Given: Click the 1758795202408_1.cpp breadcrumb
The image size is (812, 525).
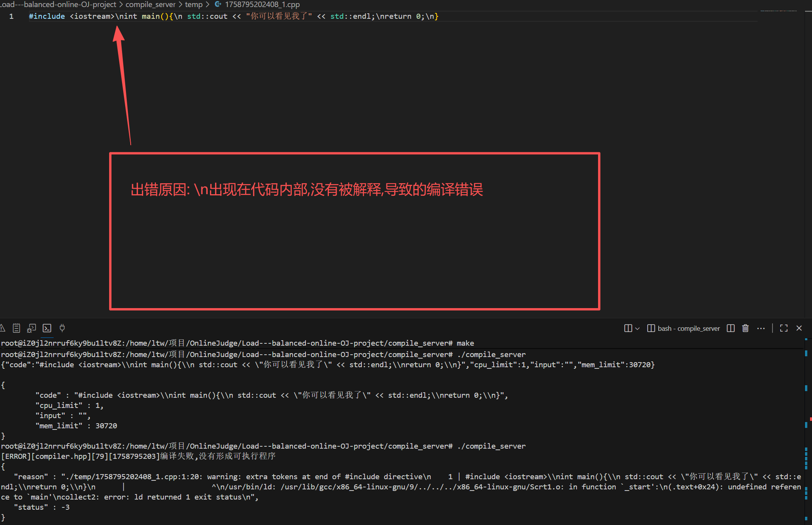Looking at the screenshot, I should (x=262, y=5).
